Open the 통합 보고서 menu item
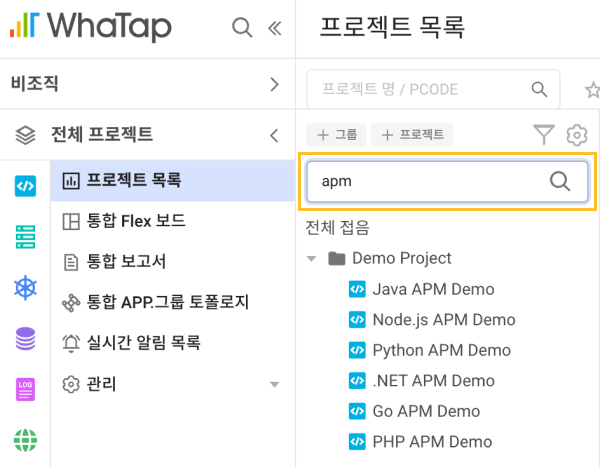Image resolution: width=600 pixels, height=468 pixels. point(173,262)
